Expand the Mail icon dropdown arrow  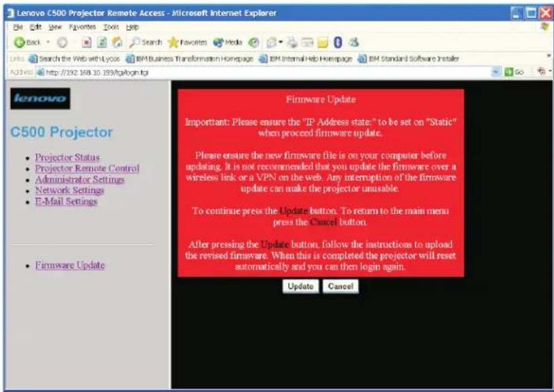(x=281, y=43)
